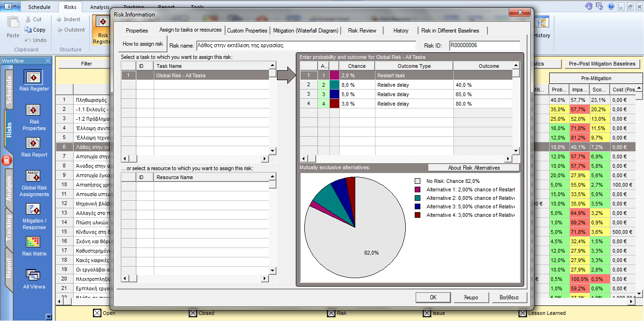Image resolution: width=644 pixels, height=321 pixels.
Task: Click the Βοήθεια help button
Action: [509, 297]
